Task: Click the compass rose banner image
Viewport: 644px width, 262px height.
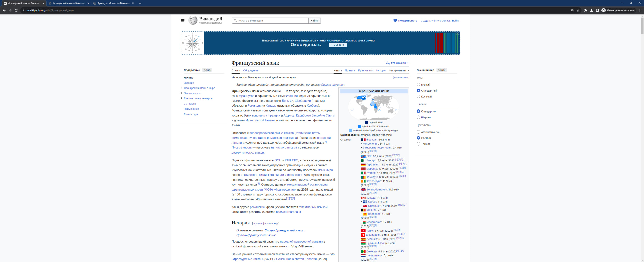Action: tap(192, 43)
